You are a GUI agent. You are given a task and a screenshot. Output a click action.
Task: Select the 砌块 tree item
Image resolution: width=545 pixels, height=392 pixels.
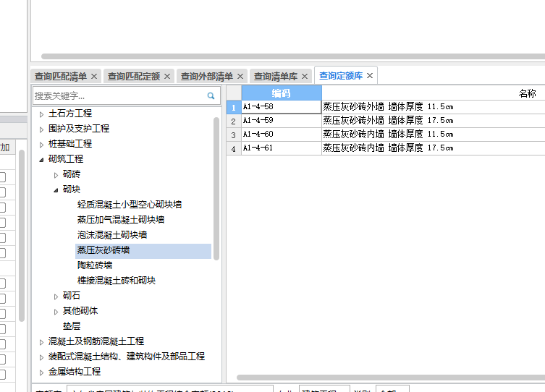tap(72, 189)
